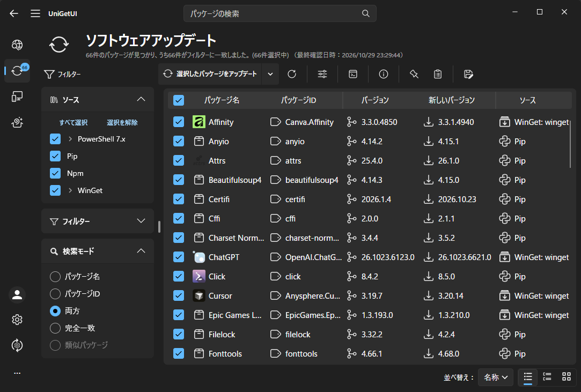Sort by パッケージ名 column header

click(222, 100)
